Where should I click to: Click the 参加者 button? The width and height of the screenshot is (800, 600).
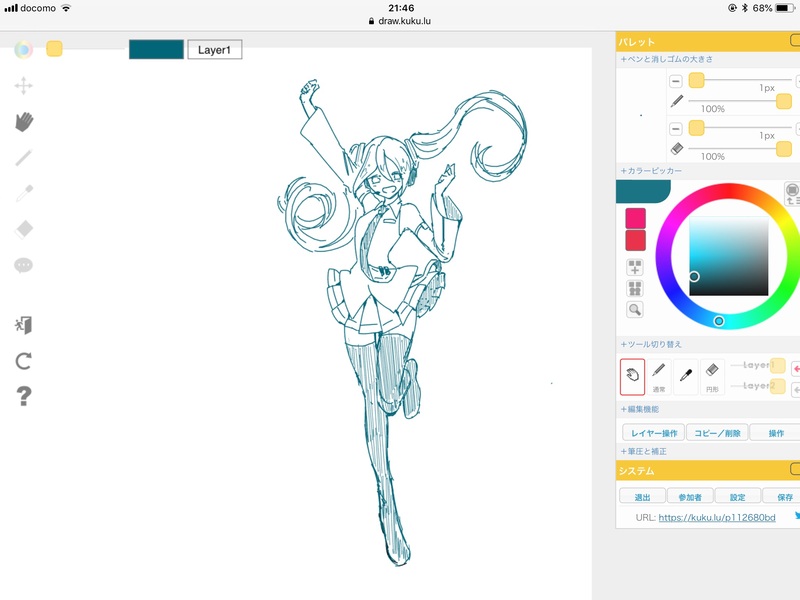click(x=690, y=496)
